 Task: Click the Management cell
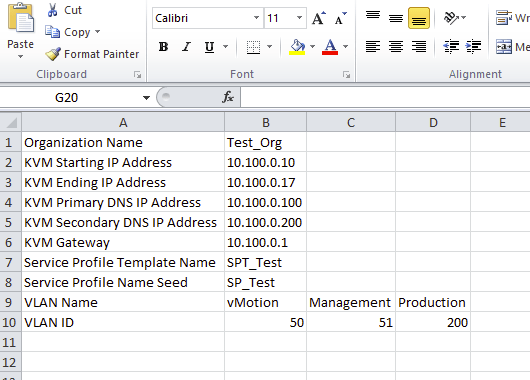coord(351,302)
